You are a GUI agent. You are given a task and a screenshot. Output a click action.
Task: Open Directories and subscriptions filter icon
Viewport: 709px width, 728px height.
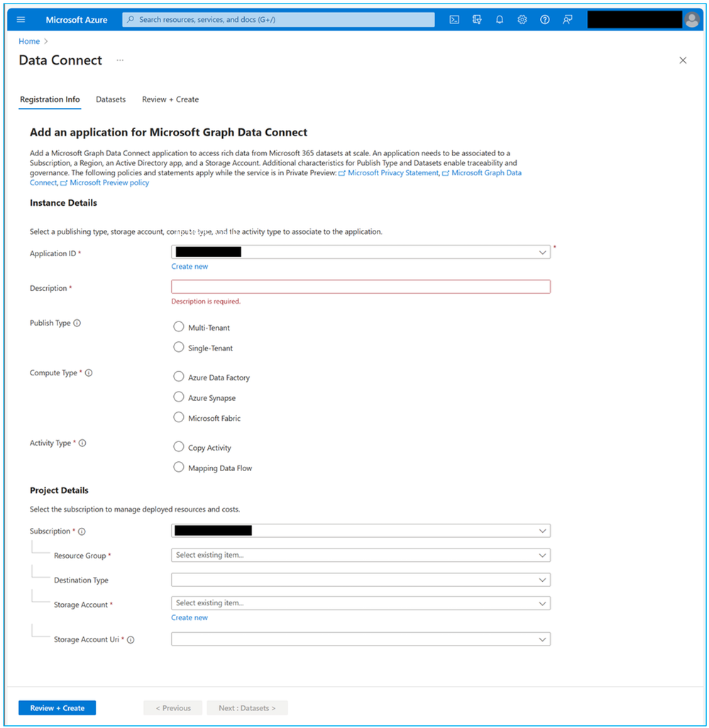pos(477,19)
